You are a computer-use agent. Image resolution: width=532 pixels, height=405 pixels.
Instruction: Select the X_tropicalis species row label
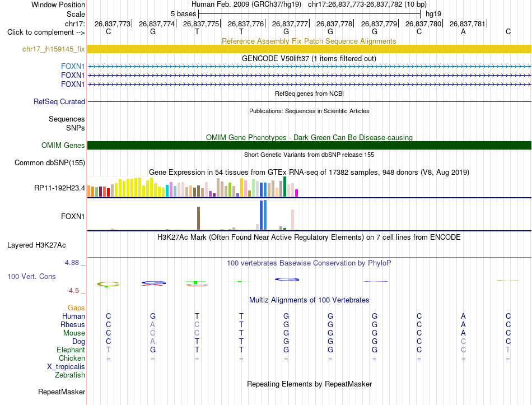pos(66,367)
